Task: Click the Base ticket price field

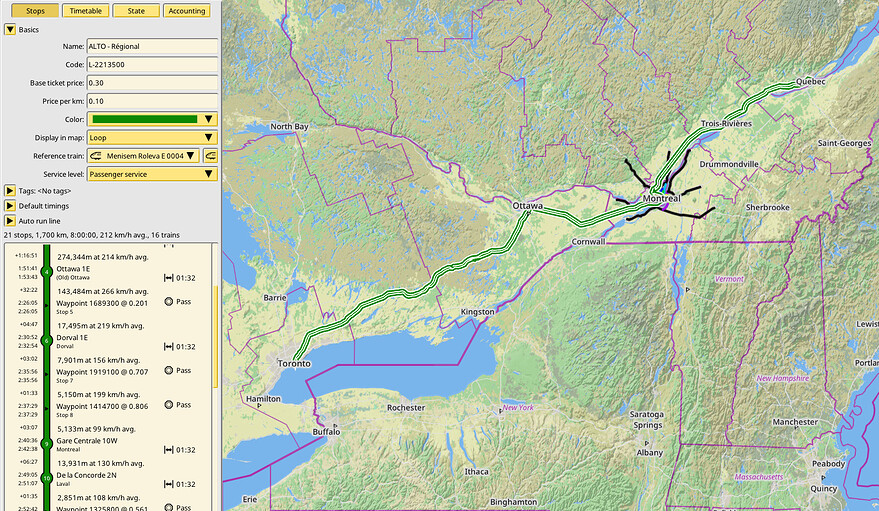Action: pos(152,83)
